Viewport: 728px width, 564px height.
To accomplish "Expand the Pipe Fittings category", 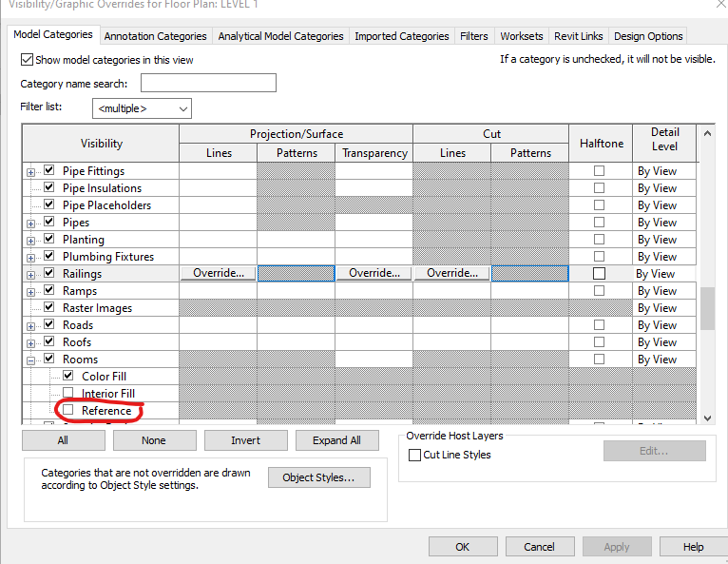I will tap(30, 172).
